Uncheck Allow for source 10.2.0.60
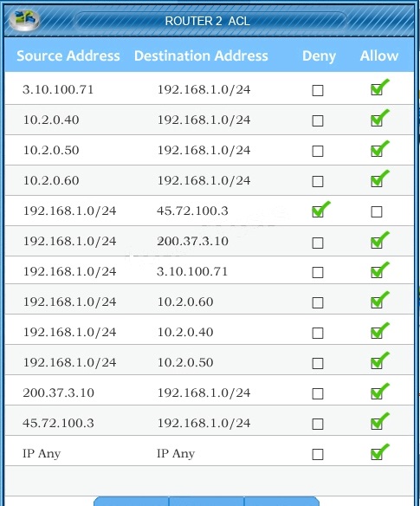The image size is (420, 506). point(377,181)
